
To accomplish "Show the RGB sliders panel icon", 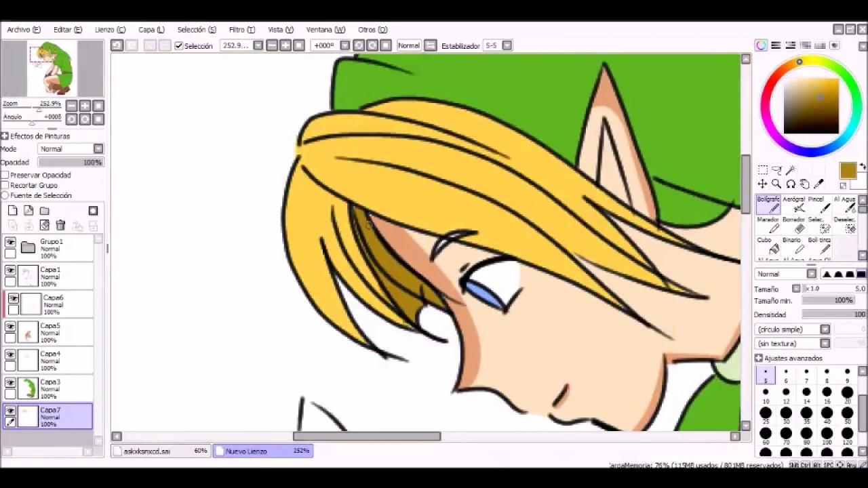I will click(x=776, y=45).
